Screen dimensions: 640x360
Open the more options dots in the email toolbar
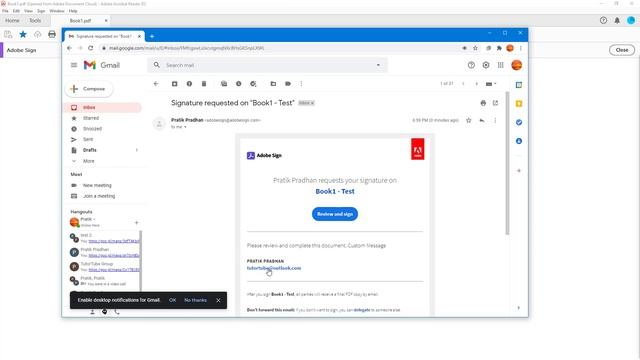click(302, 84)
